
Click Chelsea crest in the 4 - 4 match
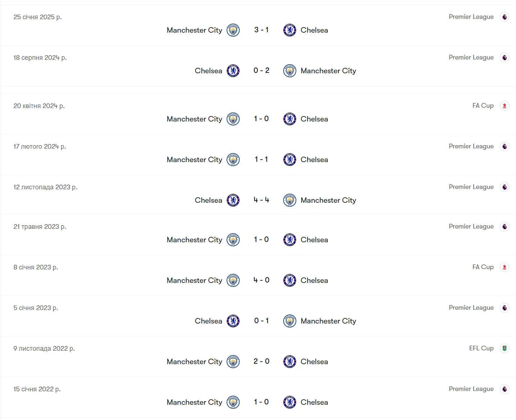point(233,200)
